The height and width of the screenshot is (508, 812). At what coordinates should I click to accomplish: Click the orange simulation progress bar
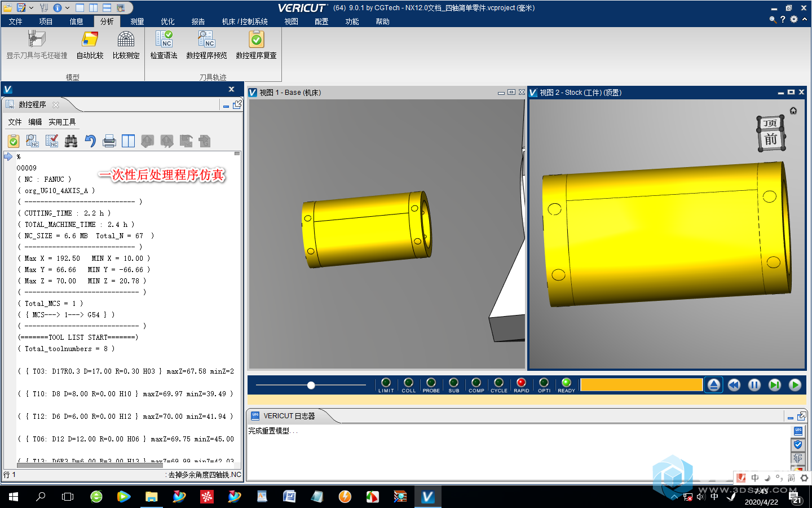point(642,385)
